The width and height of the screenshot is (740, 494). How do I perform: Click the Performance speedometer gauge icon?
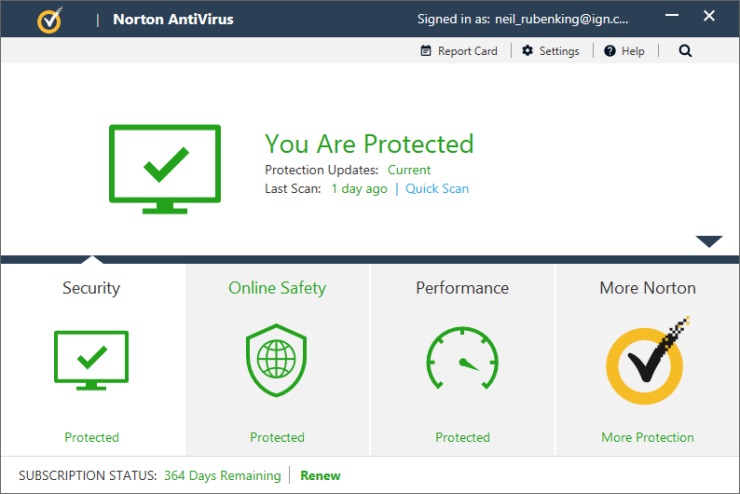point(462,360)
